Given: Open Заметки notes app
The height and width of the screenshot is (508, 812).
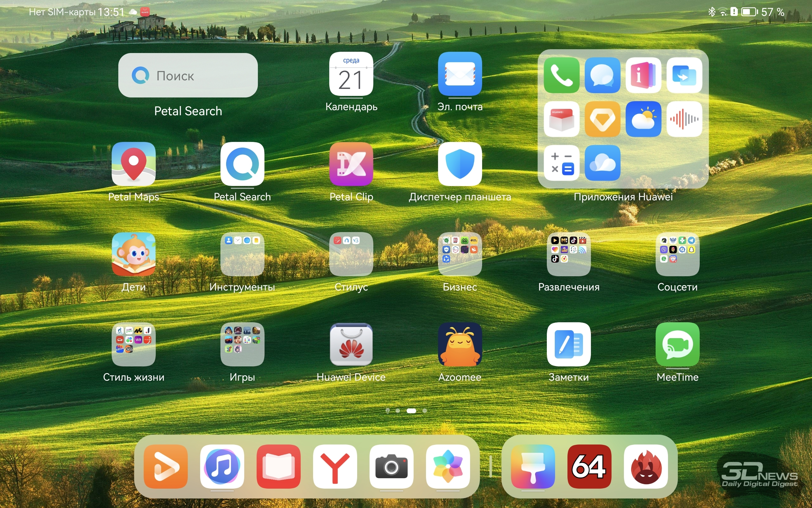Looking at the screenshot, I should (568, 344).
